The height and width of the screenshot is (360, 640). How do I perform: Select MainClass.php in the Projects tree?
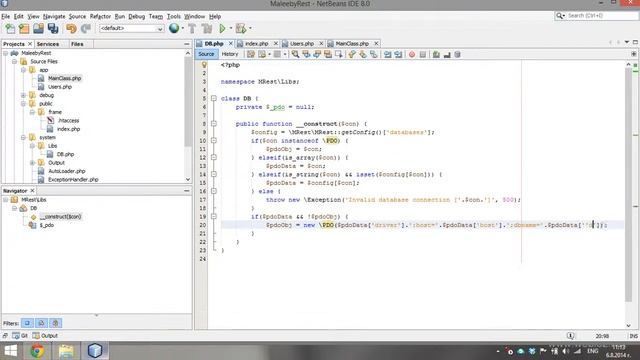[x=64, y=78]
